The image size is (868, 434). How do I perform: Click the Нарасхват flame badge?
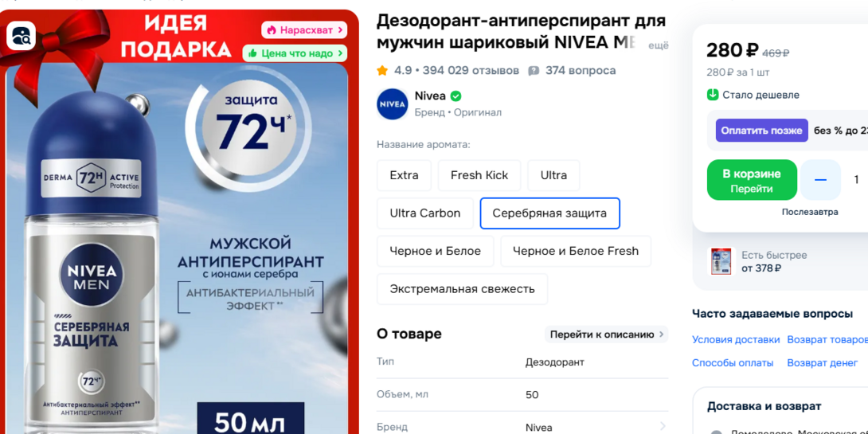click(x=304, y=30)
